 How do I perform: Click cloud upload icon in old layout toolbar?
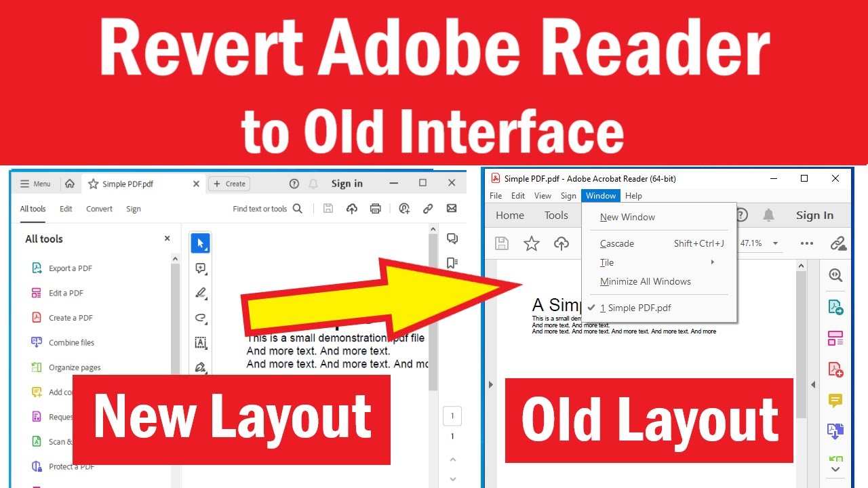(561, 243)
